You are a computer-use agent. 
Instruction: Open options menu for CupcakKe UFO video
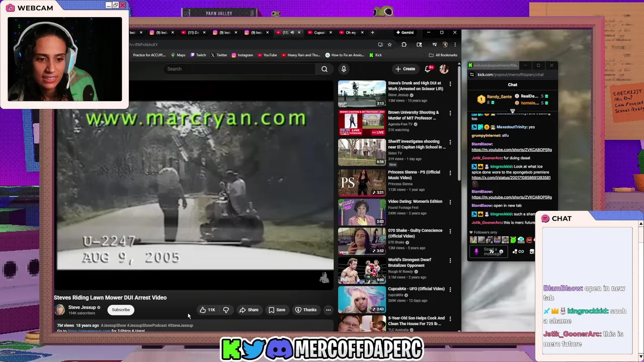click(450, 290)
